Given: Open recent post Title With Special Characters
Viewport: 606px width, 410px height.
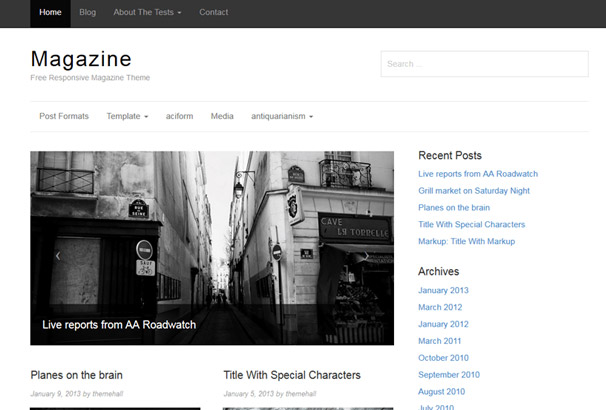Looking at the screenshot, I should coord(472,225).
